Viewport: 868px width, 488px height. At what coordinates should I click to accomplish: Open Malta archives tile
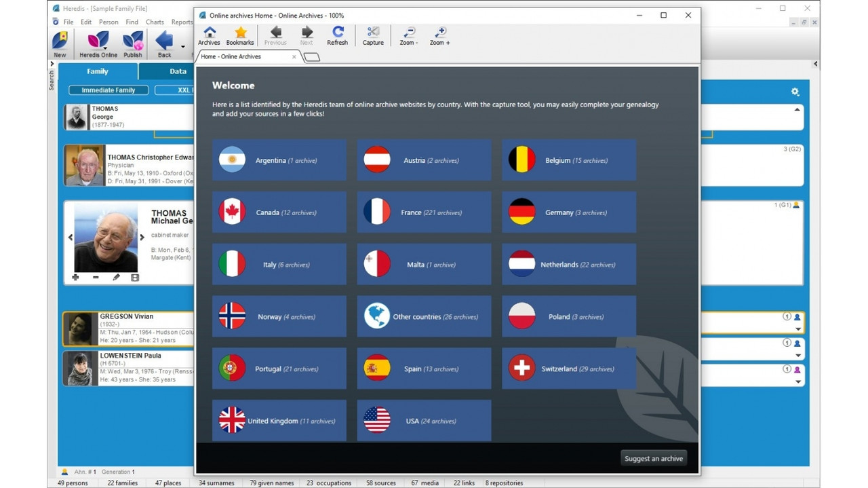(x=425, y=265)
